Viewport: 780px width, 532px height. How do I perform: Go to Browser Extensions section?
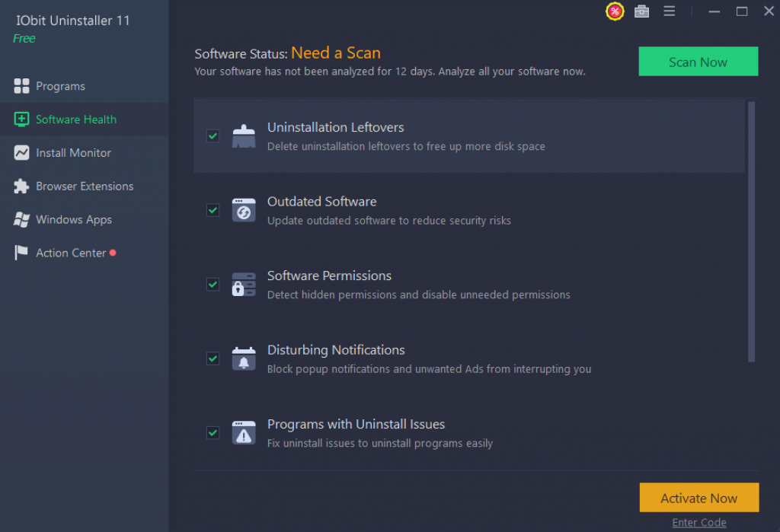coord(84,186)
